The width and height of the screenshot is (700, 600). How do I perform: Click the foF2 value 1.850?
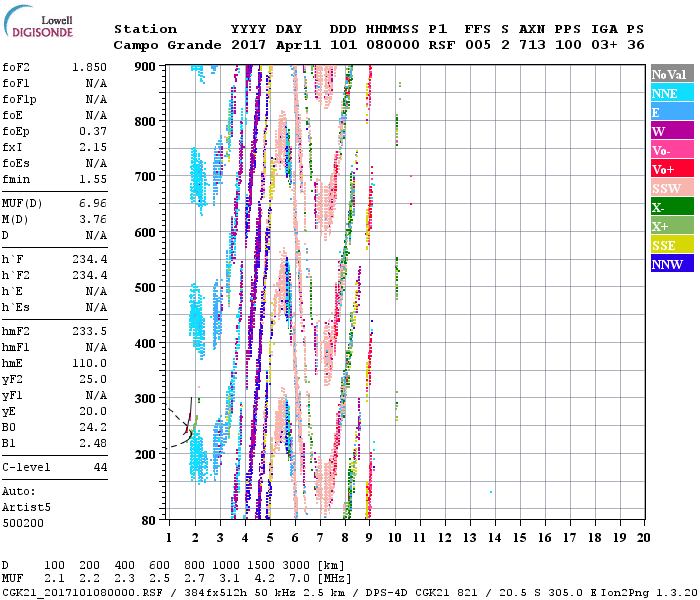(x=90, y=66)
